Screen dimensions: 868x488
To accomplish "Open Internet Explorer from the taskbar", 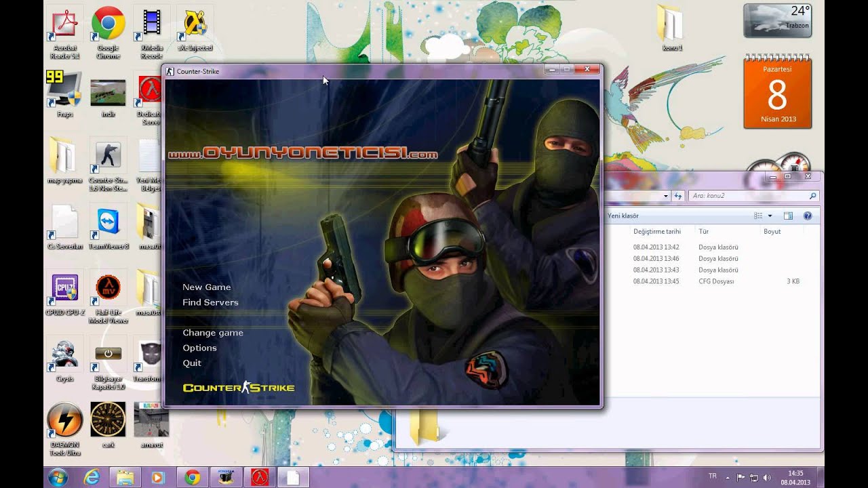I will [91, 477].
